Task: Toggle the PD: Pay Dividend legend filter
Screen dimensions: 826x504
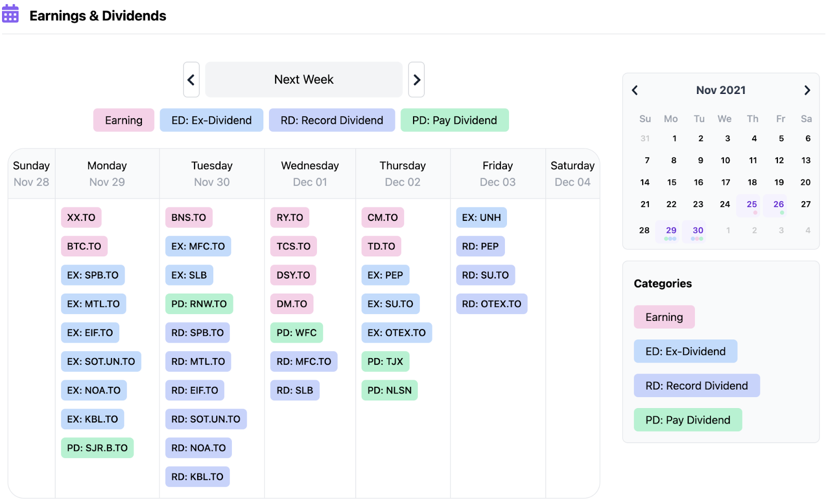Action: [x=454, y=120]
